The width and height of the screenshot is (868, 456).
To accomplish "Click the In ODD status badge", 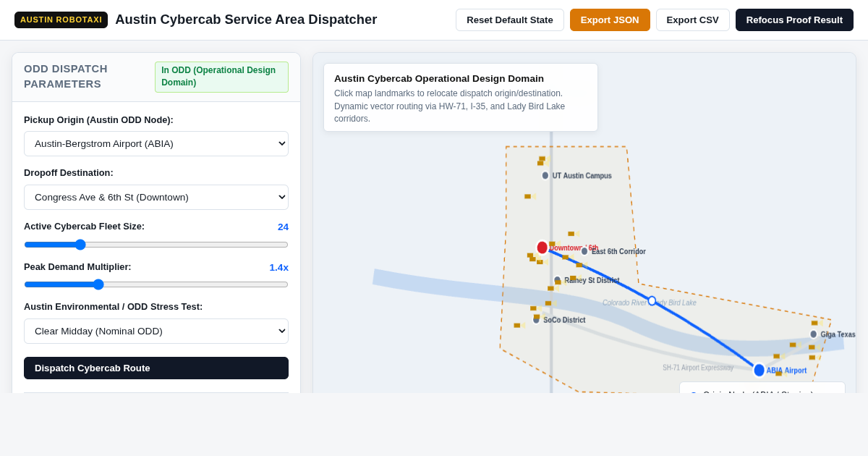I will coord(221,77).
